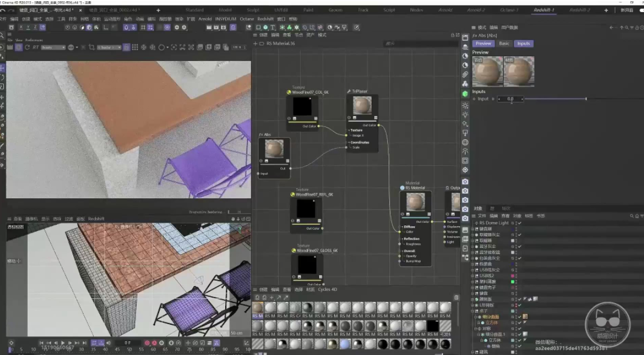Open the Standard layout tab
The image size is (644, 355).
(195, 10)
